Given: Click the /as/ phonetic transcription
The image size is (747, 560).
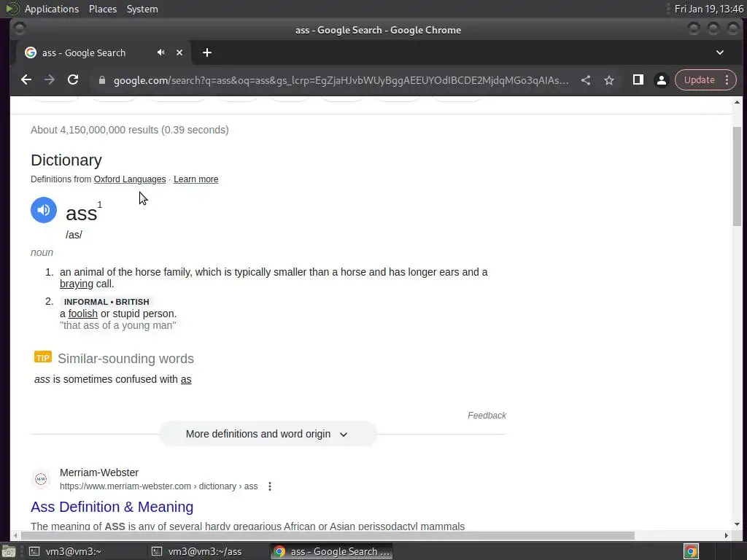Looking at the screenshot, I should click(x=74, y=235).
